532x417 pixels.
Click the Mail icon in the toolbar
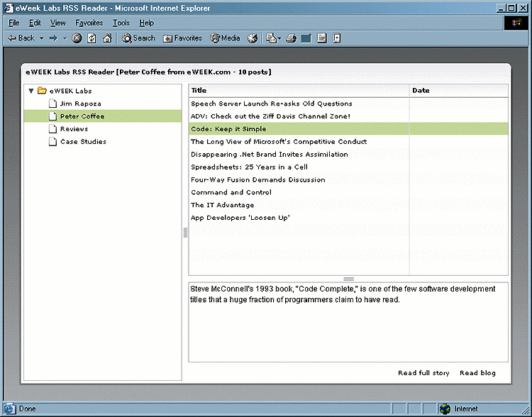(x=271, y=38)
